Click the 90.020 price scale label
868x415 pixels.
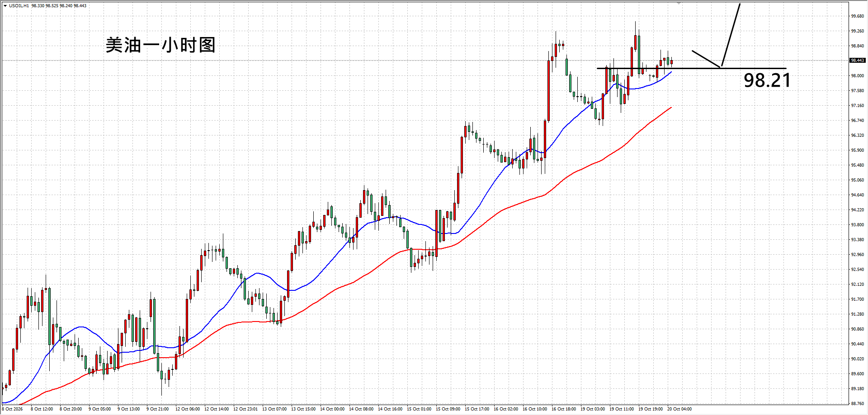click(x=858, y=359)
